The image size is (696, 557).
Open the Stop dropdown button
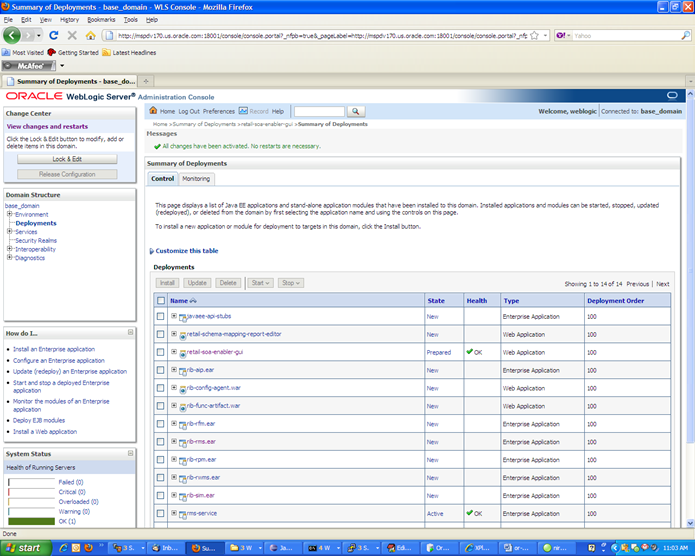click(291, 283)
